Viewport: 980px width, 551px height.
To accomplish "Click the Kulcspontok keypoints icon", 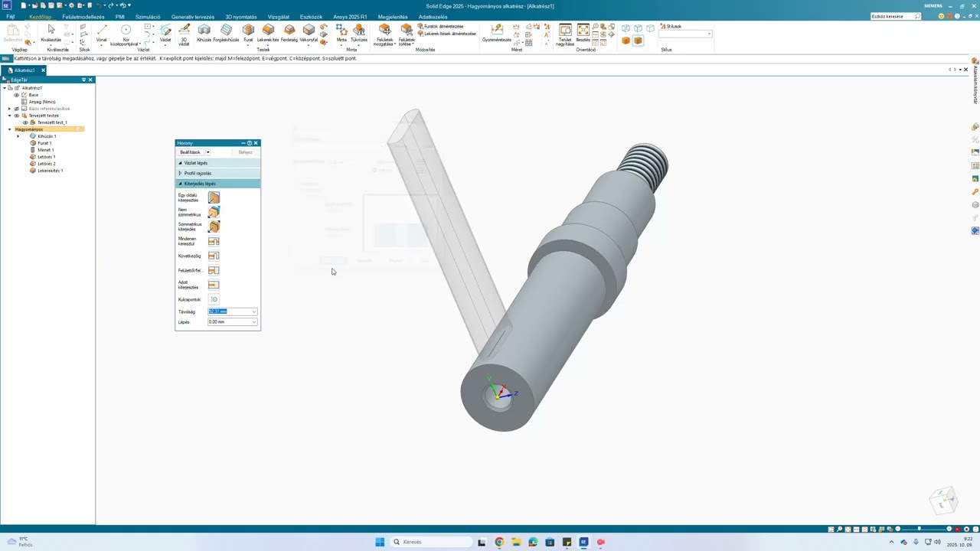I will coord(214,299).
